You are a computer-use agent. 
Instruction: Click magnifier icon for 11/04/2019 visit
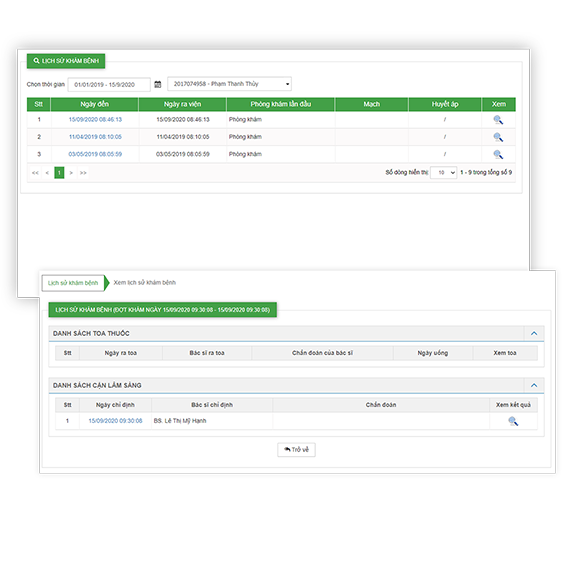(x=498, y=137)
